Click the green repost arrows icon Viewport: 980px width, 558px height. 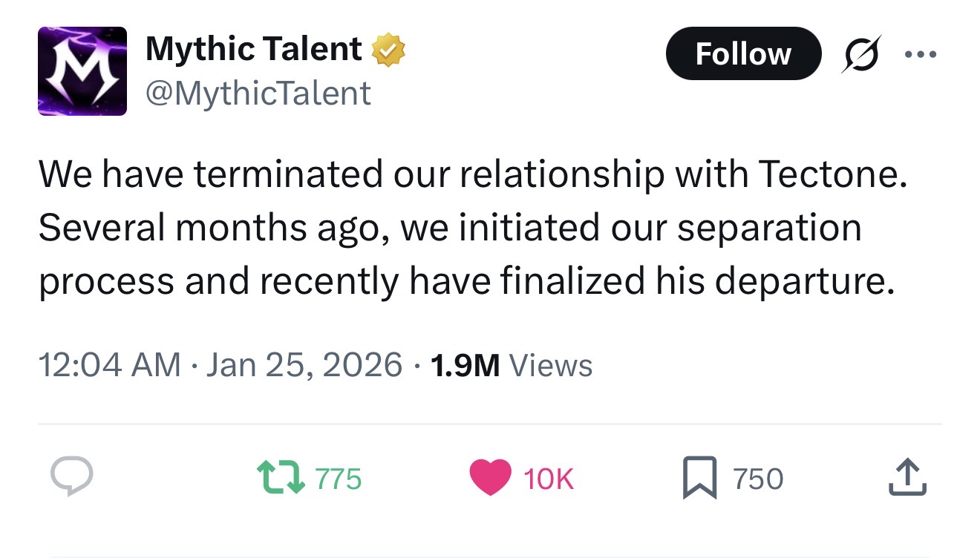point(280,478)
